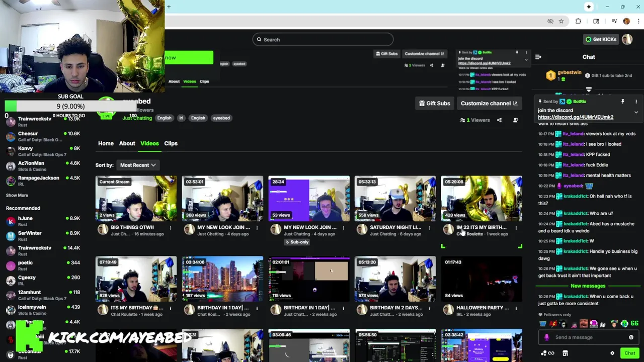Viewport: 644px width, 362px height.
Task: Open profile avatar next to Get KICKs
Action: point(627,39)
